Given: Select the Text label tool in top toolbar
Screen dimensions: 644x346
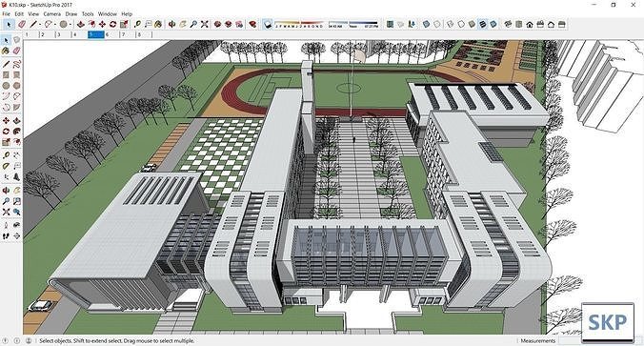Looking at the screenshot, I should click(148, 25).
